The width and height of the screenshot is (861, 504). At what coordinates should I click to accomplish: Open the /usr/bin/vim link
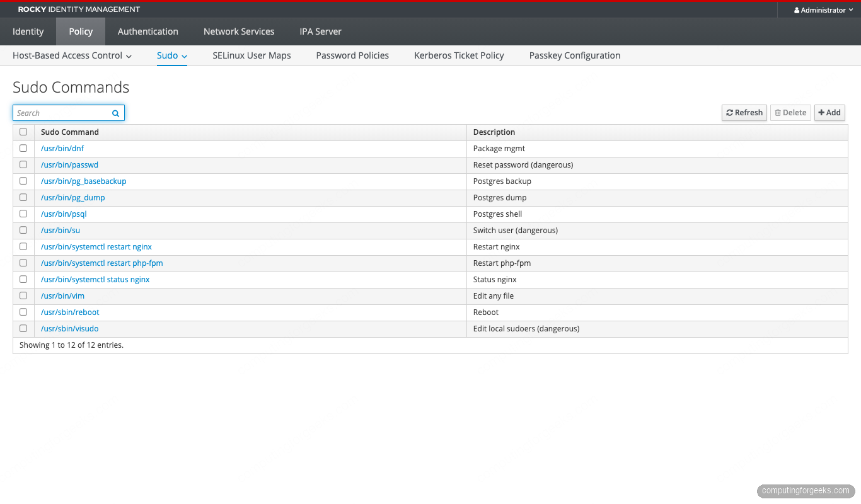[x=62, y=296]
